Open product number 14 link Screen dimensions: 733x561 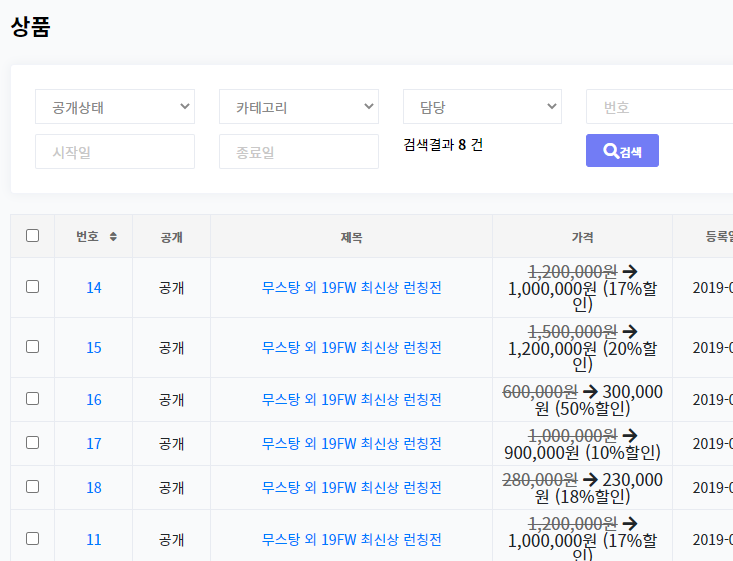point(93,288)
